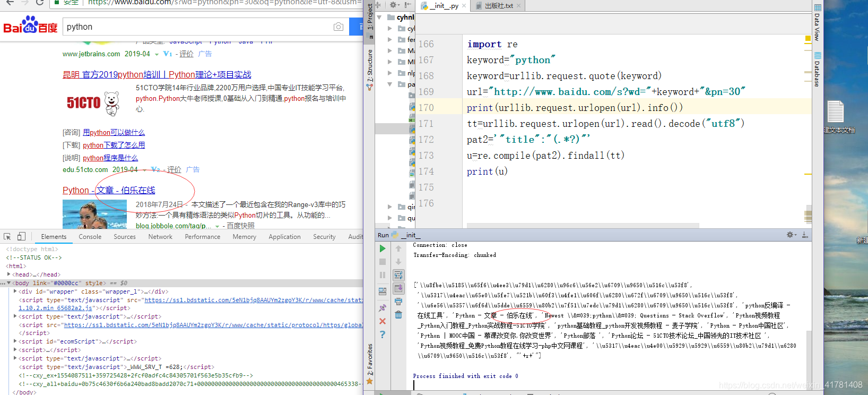
Task: Clear the Run console with the trash icon
Action: pos(398,315)
